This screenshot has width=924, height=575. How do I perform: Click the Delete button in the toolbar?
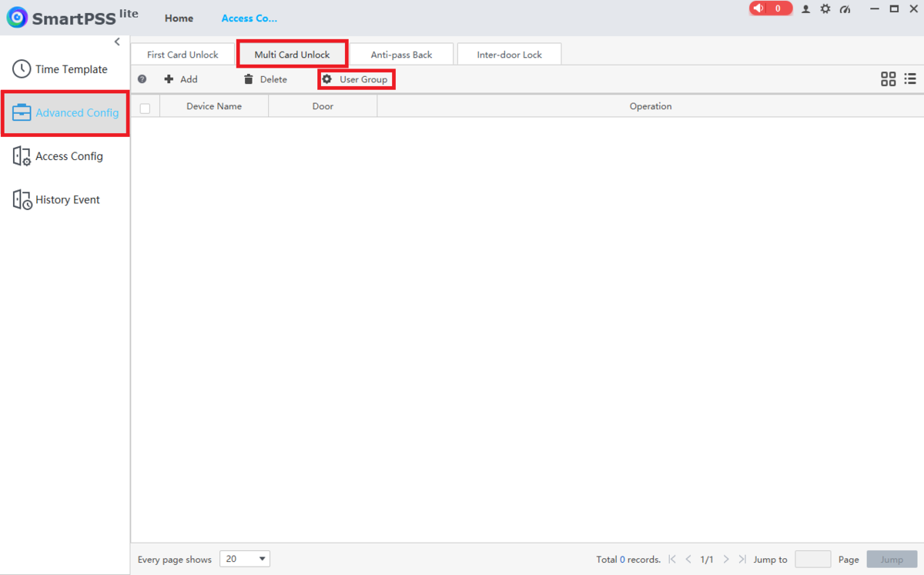click(x=266, y=79)
